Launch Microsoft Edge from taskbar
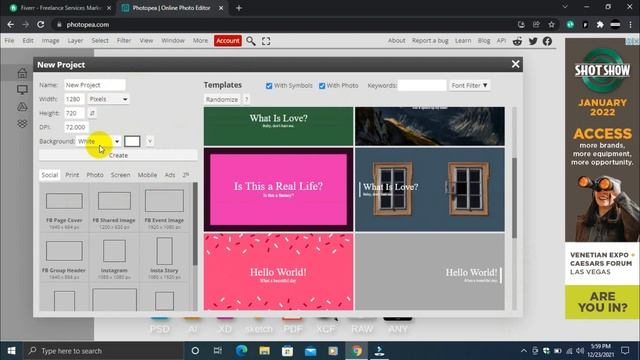This screenshot has height=360, width=640. [x=242, y=351]
